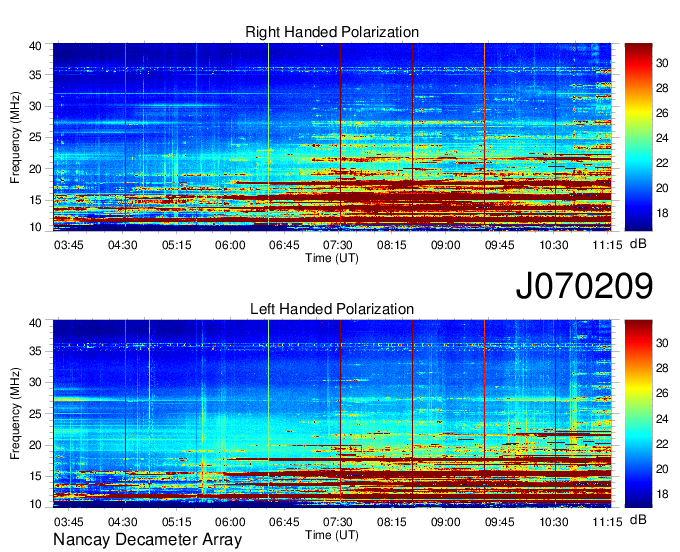Click the "10" frequency tick of Right Handed plot

(x=35, y=227)
